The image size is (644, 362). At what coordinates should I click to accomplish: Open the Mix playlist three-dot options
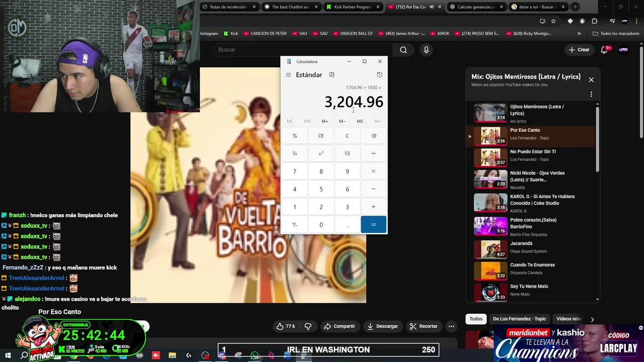coord(591,94)
